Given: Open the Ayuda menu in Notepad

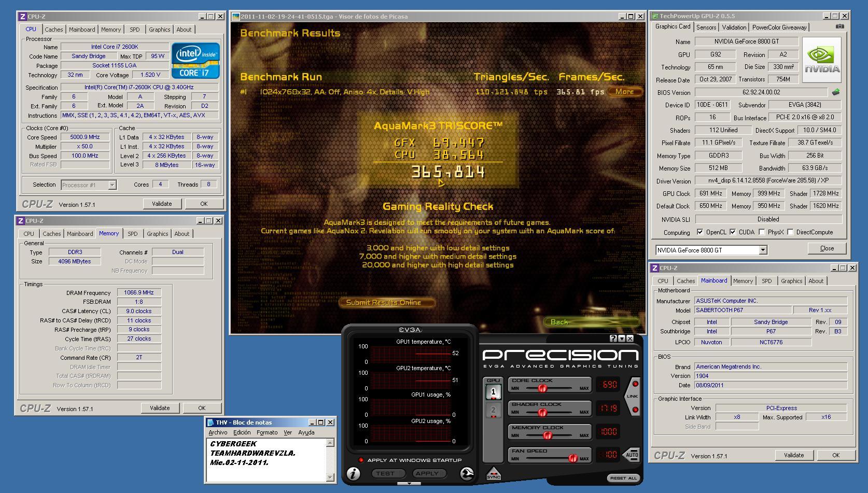Looking at the screenshot, I should coord(306,432).
